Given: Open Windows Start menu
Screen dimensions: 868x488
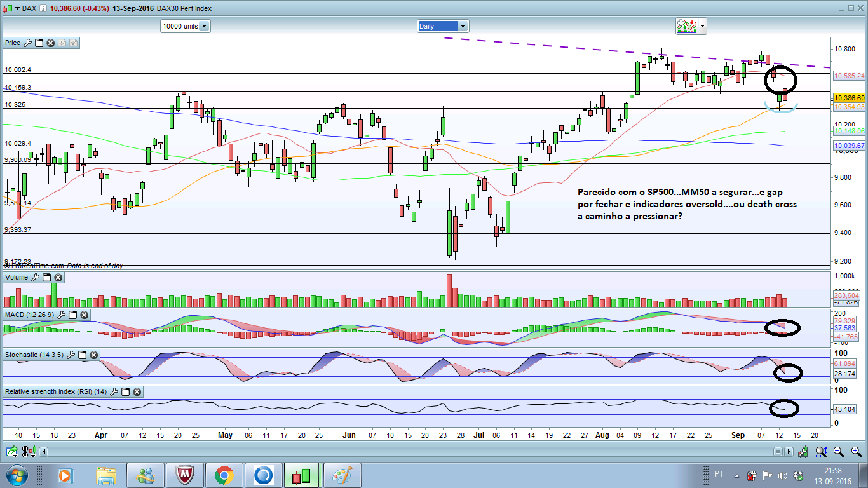Looking at the screenshot, I should pyautogui.click(x=15, y=475).
